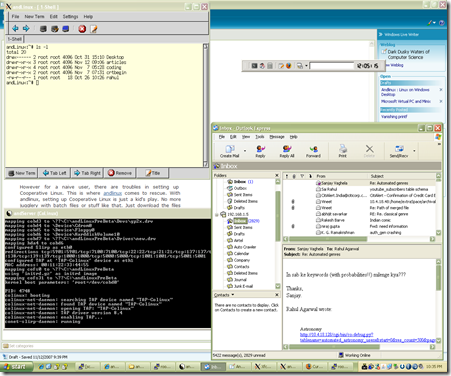Click the red remove icon in terminal toolbar

click(x=82, y=29)
